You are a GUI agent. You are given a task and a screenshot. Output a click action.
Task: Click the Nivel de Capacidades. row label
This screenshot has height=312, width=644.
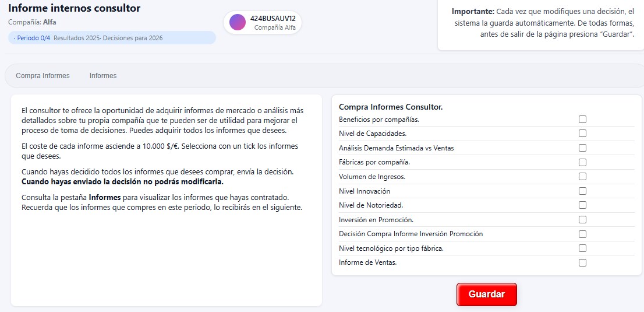coord(373,134)
